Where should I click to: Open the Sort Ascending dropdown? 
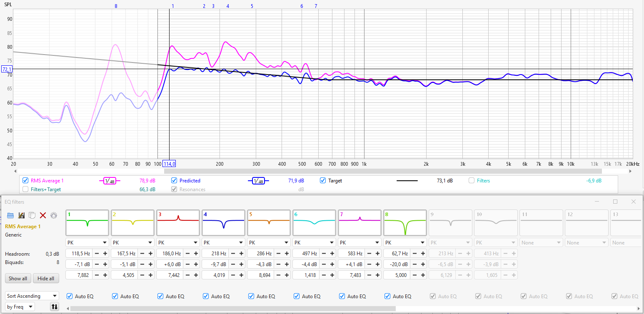[32, 296]
